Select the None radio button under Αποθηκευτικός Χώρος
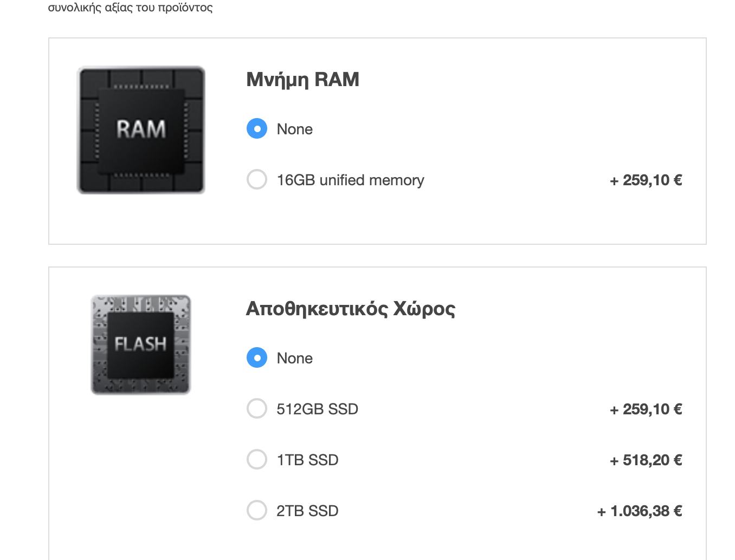 257,358
